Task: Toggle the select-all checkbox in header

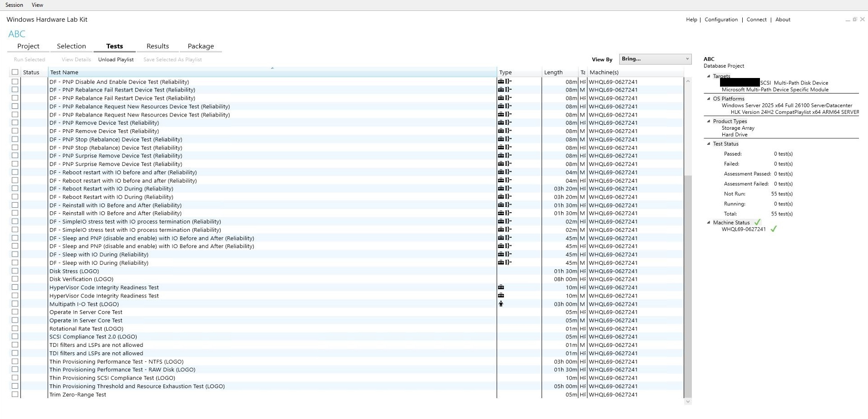Action: click(15, 72)
